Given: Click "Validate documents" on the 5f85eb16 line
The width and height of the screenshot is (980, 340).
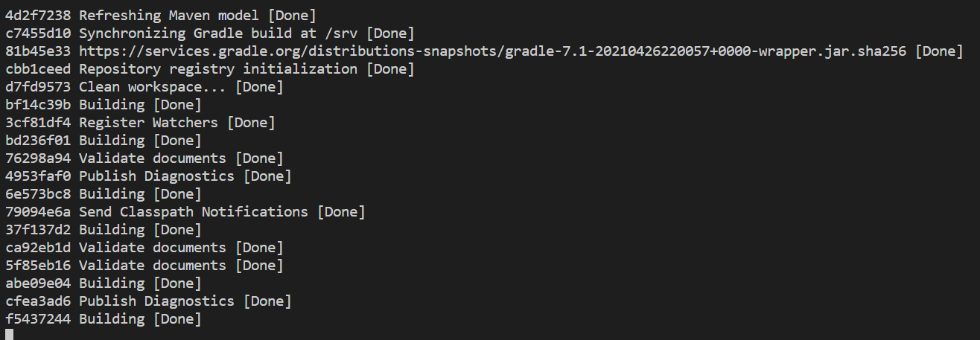Looking at the screenshot, I should point(152,266).
